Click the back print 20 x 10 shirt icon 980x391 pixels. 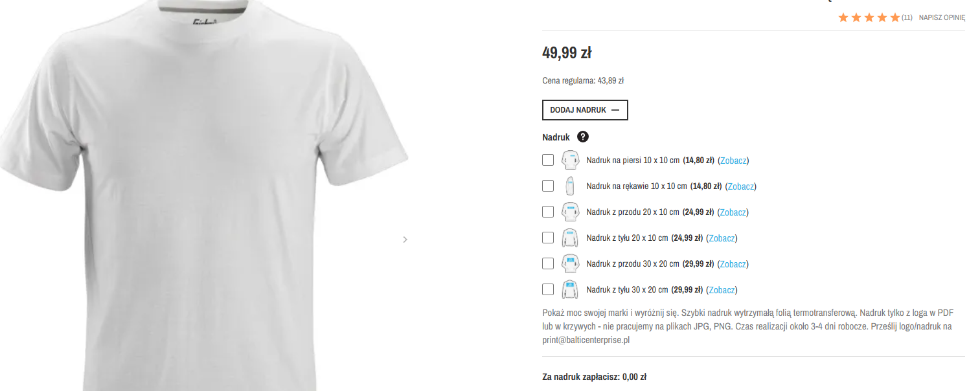(569, 238)
